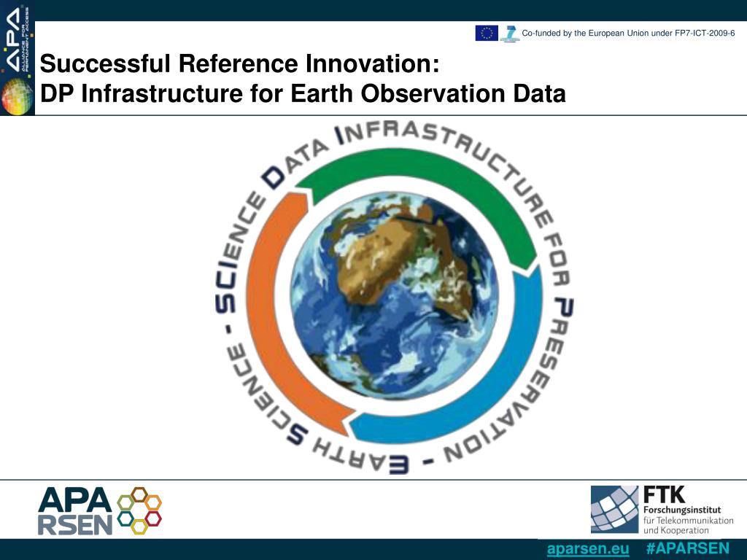The width and height of the screenshot is (747, 560).
Task: Open the aparsen.eu link
Action: [588, 548]
